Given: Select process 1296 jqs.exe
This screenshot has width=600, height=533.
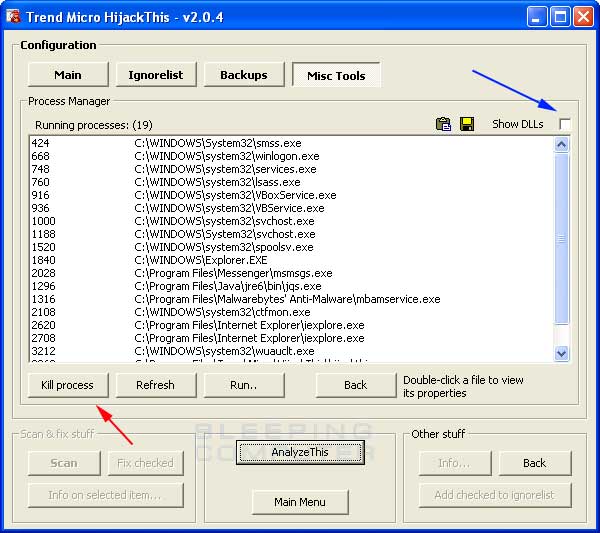Looking at the screenshot, I should pyautogui.click(x=292, y=286).
